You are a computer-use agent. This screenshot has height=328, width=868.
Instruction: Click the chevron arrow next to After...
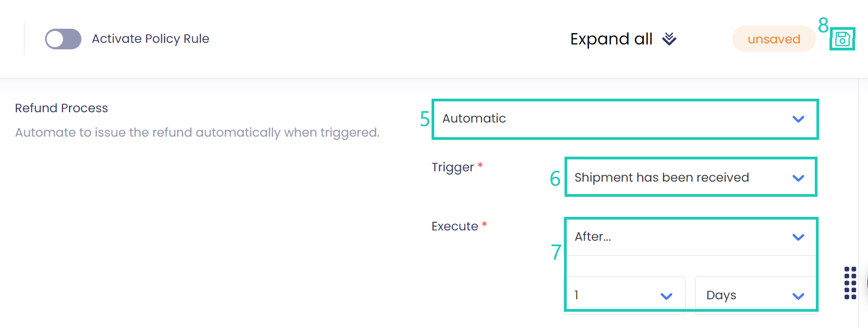pos(798,237)
